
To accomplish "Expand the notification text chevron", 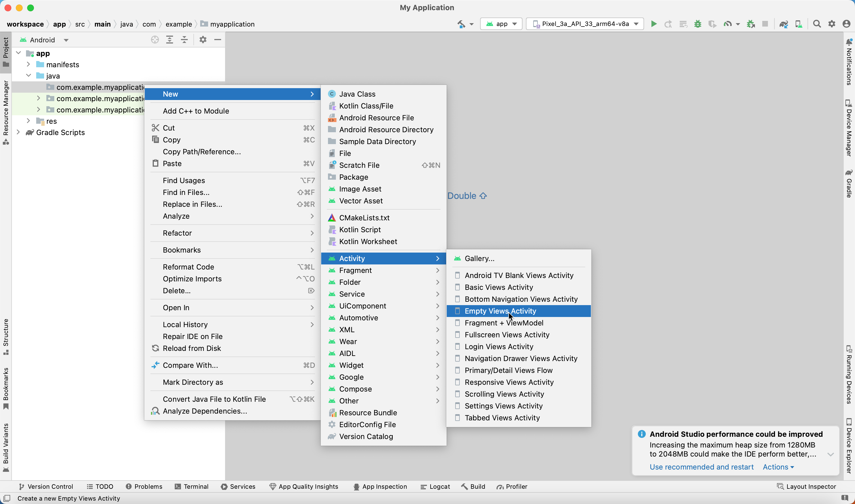I will 830,454.
